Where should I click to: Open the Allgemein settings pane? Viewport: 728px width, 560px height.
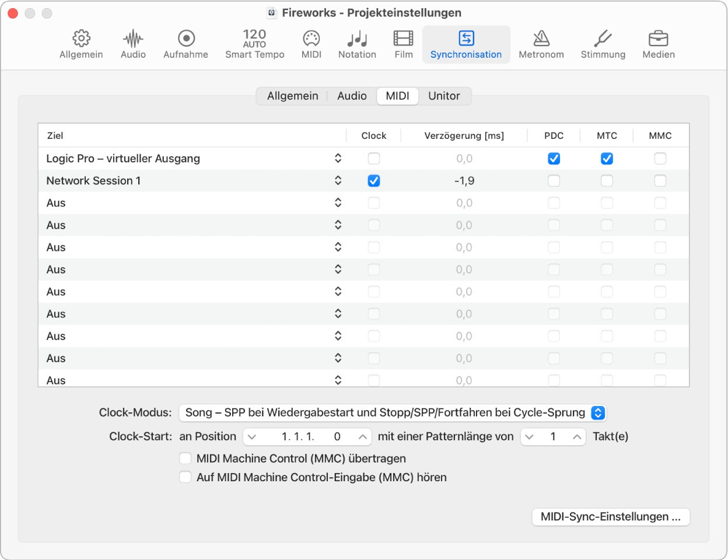pos(80,44)
